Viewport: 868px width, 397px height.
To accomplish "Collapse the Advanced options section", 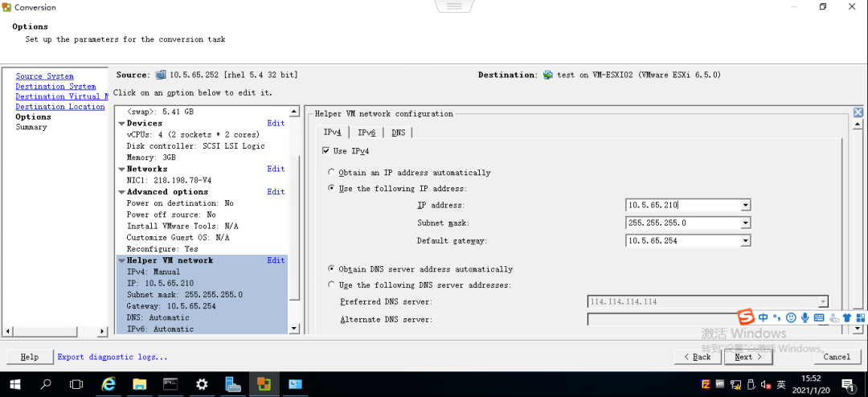I will [x=122, y=192].
